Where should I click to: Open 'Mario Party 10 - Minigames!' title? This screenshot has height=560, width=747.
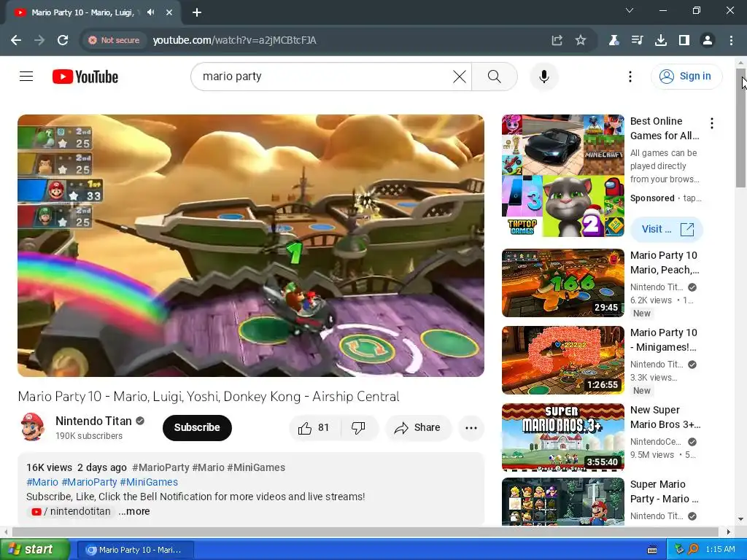[664, 340]
